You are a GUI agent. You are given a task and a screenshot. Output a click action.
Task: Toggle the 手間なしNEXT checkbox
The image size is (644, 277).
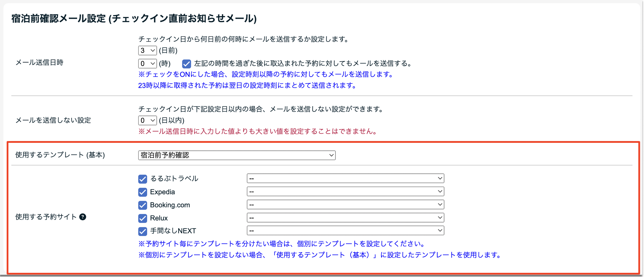pos(143,231)
